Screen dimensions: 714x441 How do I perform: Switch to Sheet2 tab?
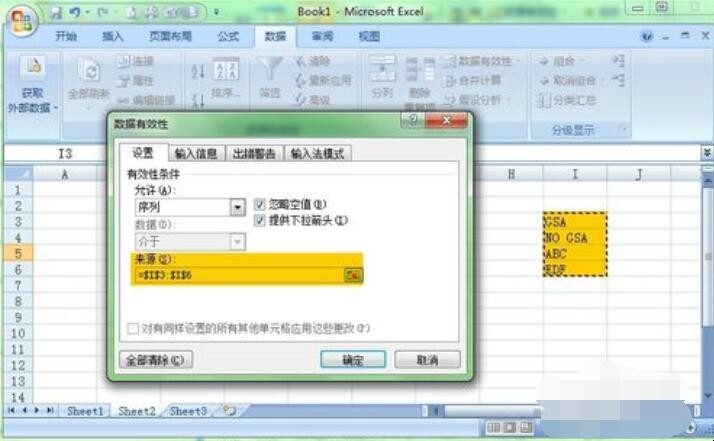(137, 411)
